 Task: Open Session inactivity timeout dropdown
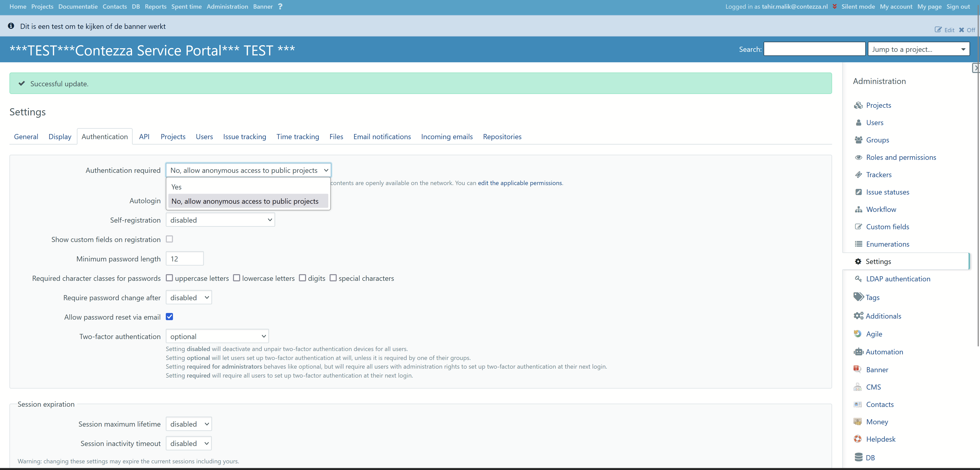pyautogui.click(x=189, y=443)
